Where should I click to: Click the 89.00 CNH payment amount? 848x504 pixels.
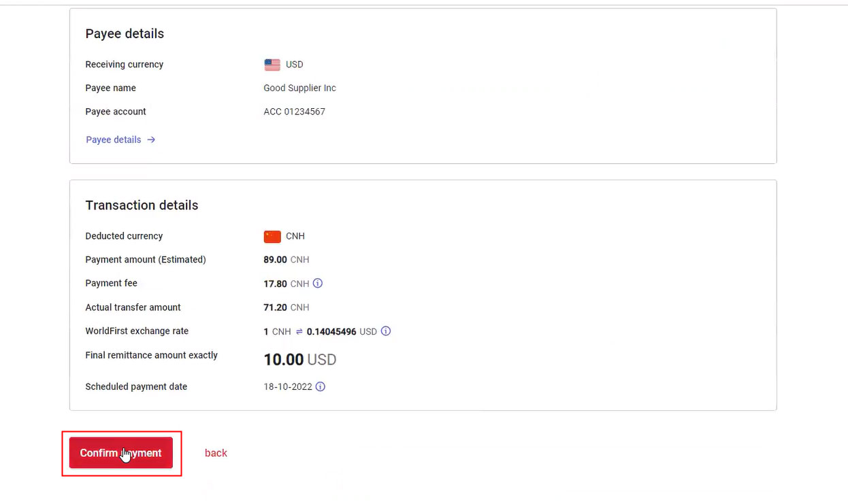click(286, 260)
